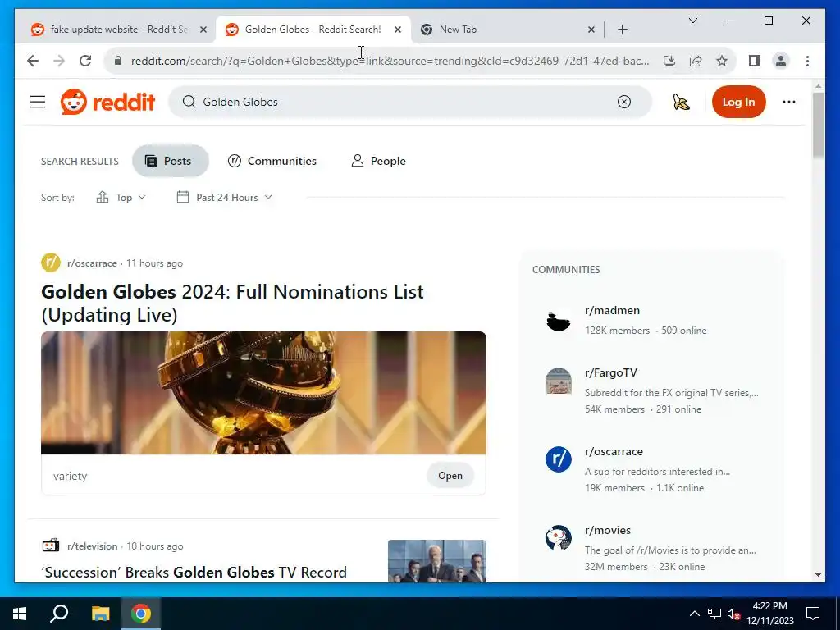Click the Reddit logo
Viewport: 840px width, 630px height.
click(x=107, y=102)
